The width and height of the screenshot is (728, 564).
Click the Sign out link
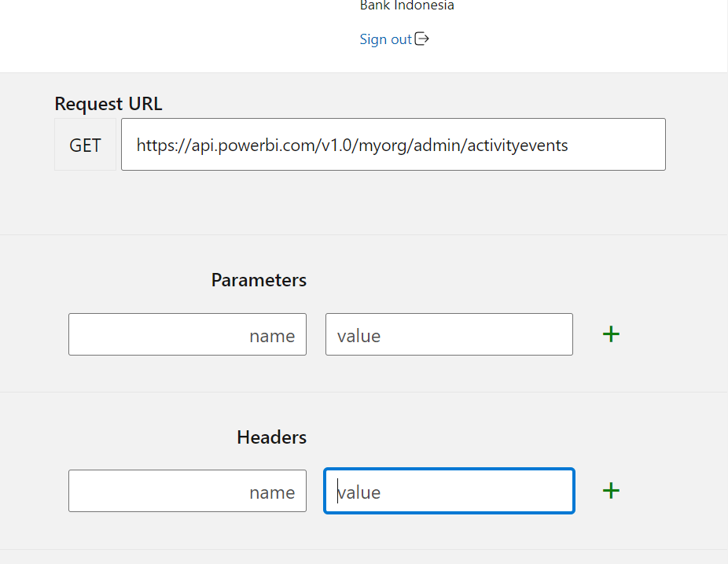point(385,39)
